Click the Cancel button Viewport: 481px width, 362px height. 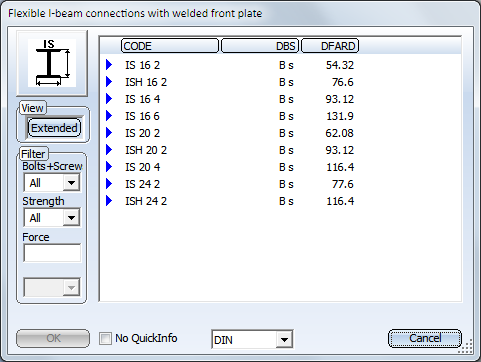pyautogui.click(x=425, y=338)
